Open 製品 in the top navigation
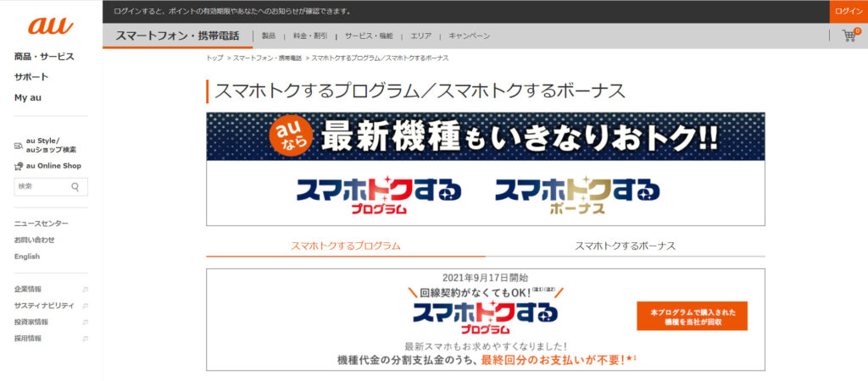The width and height of the screenshot is (868, 381). tap(269, 36)
